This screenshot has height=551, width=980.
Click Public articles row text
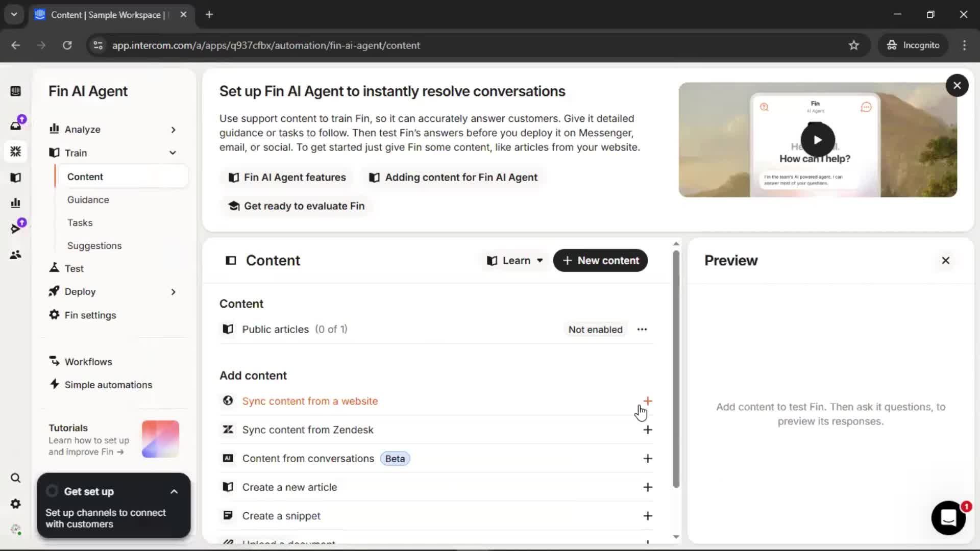[295, 330]
